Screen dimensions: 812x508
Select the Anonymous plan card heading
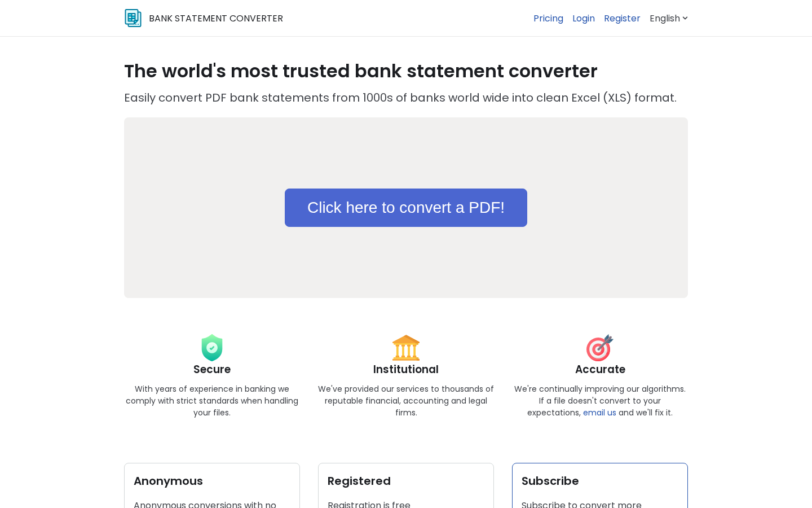(168, 481)
